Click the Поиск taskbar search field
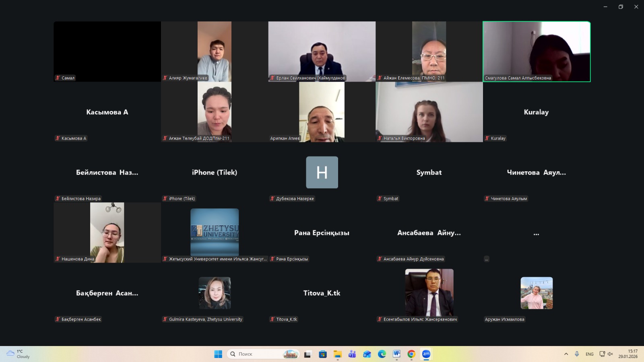 [x=258, y=354]
